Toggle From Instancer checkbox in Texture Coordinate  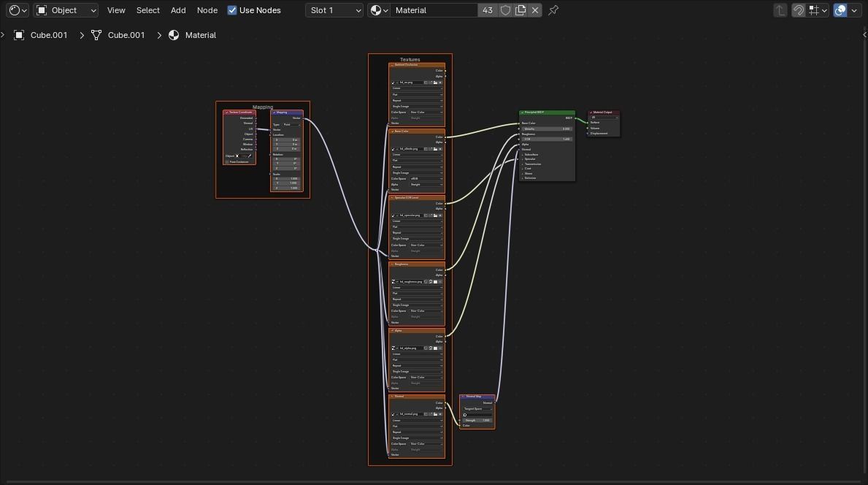227,162
